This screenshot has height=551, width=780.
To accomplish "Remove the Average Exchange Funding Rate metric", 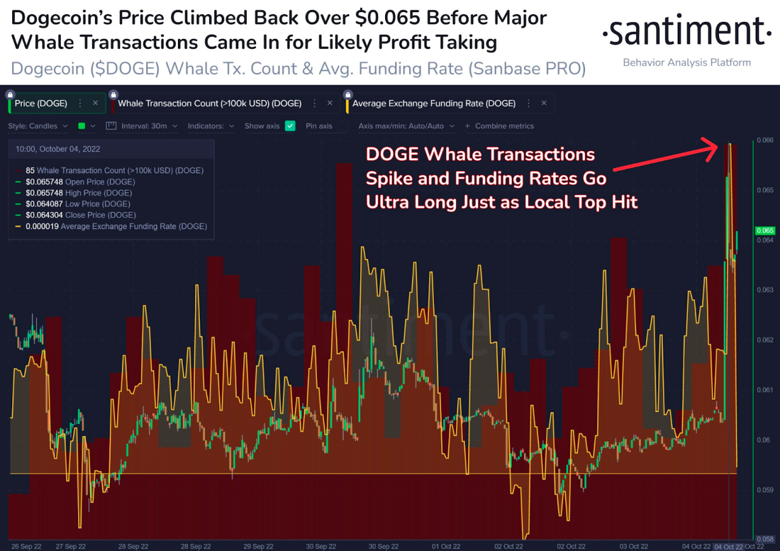I will pyautogui.click(x=544, y=103).
